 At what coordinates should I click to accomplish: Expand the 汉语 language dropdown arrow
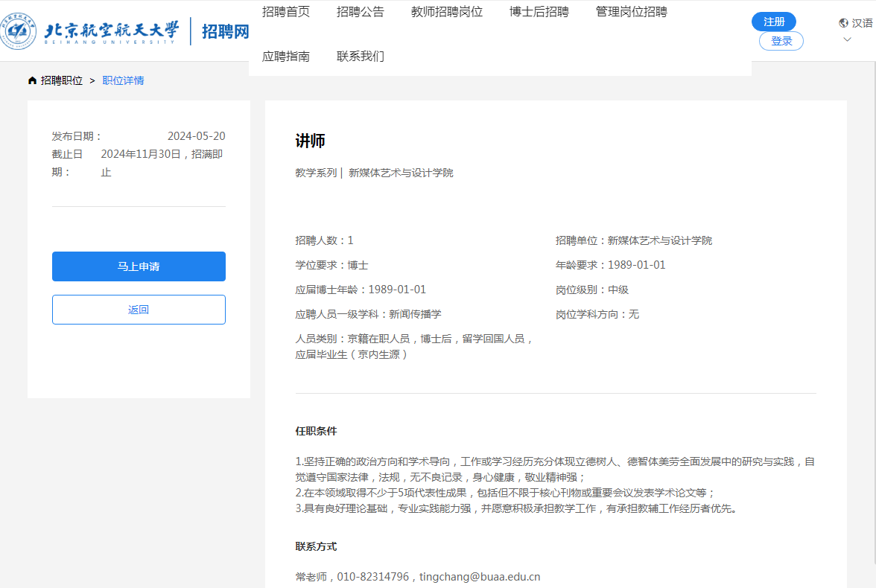tap(847, 39)
